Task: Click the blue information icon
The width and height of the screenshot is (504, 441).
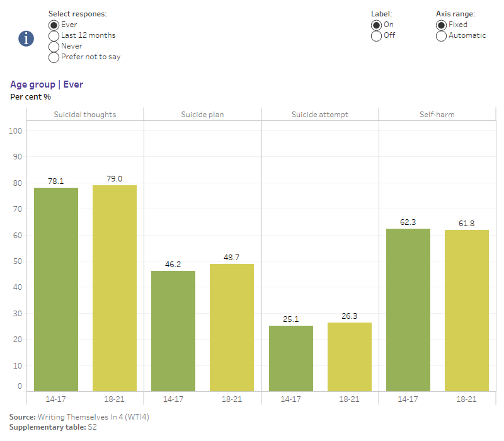Action: (x=26, y=38)
